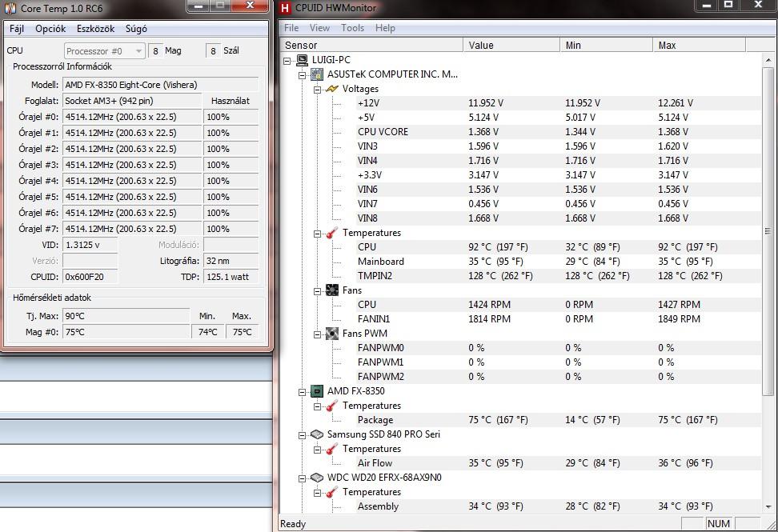Click the Voltages lightning icon
Viewport: 778px width, 532px height.
tap(331, 89)
